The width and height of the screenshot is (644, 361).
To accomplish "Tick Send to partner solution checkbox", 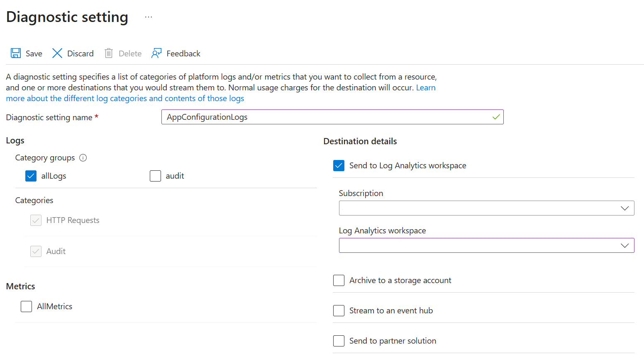I will [339, 341].
